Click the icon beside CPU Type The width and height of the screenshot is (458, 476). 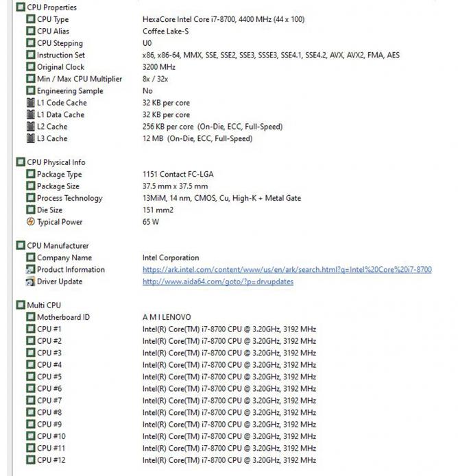coord(31,19)
